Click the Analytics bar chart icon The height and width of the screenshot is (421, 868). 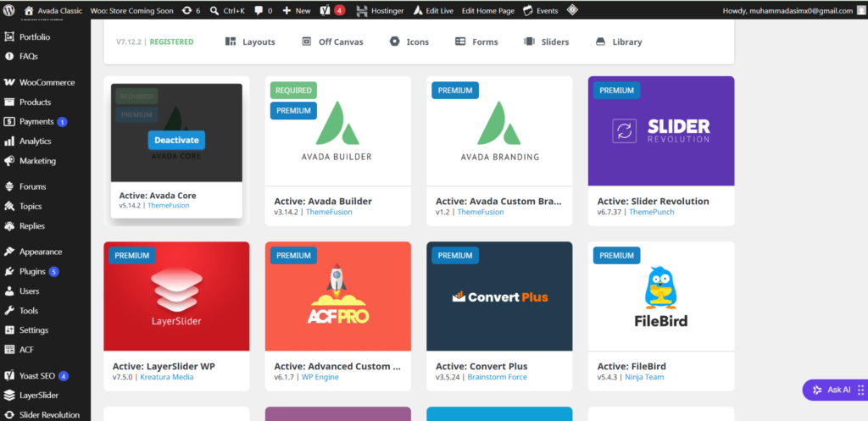click(x=8, y=141)
